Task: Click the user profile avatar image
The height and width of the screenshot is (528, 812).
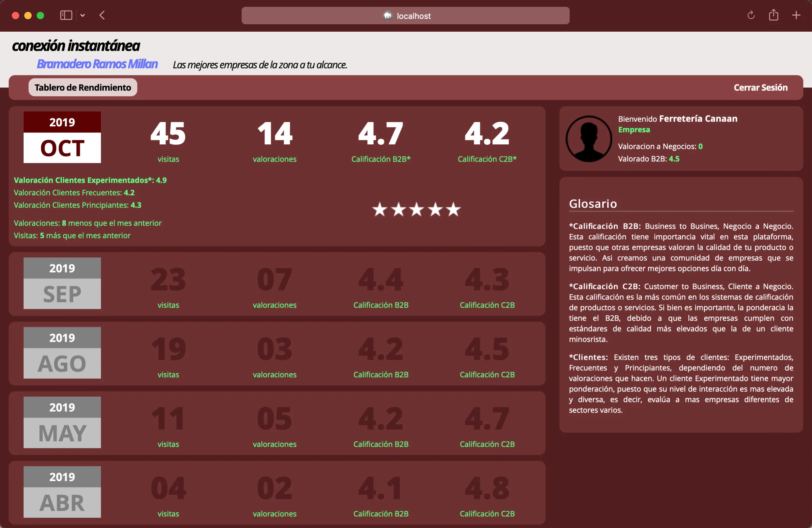Action: click(x=588, y=139)
